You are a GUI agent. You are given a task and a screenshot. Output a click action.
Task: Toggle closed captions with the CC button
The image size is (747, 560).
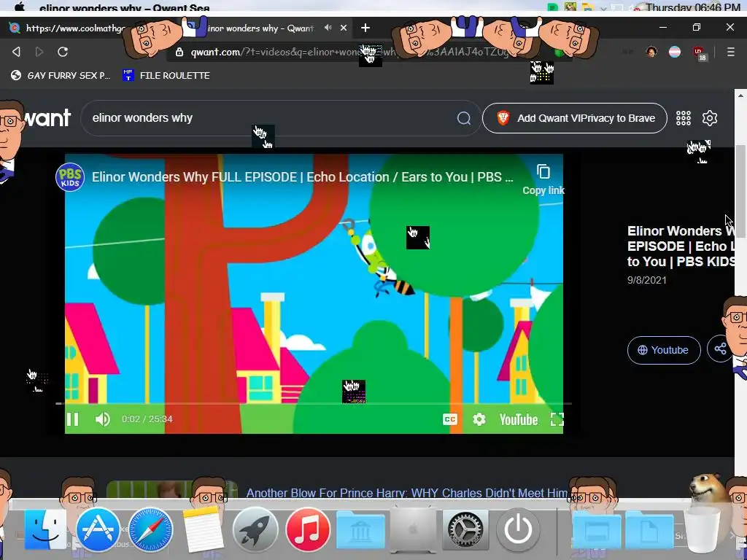coord(449,419)
